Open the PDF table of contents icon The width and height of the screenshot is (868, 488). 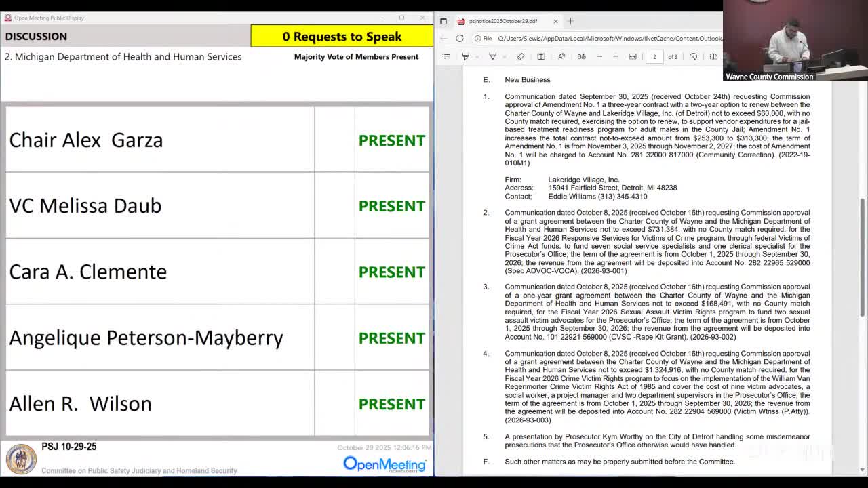(x=446, y=56)
